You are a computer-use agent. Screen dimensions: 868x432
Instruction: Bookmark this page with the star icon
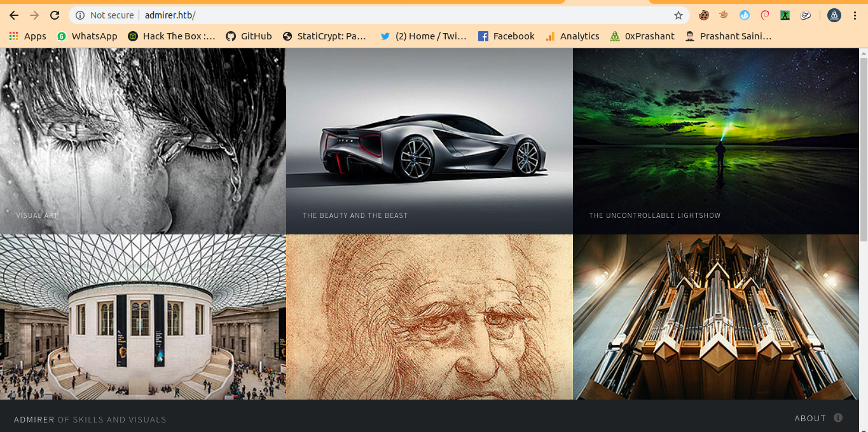coord(679,15)
